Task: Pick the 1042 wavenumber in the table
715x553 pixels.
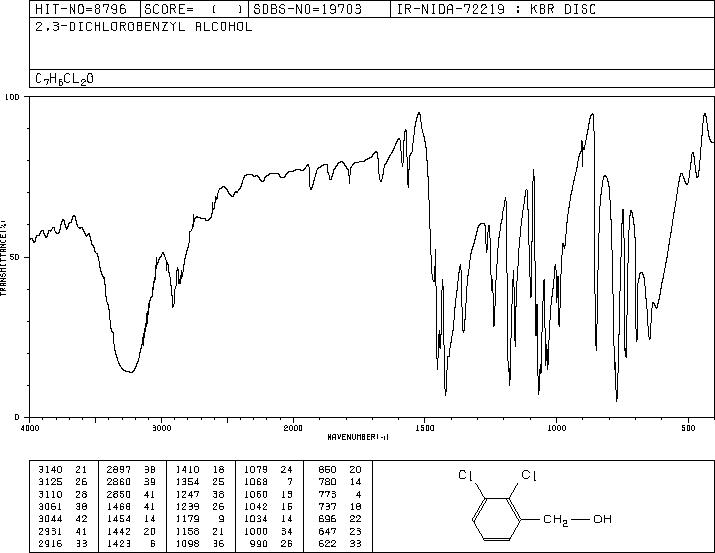Action: point(256,506)
